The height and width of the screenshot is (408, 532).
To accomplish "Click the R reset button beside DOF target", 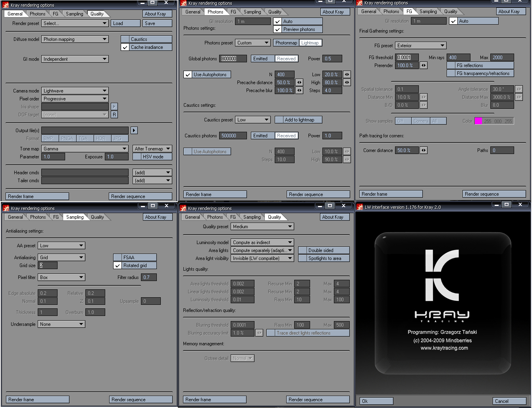I will click(114, 115).
